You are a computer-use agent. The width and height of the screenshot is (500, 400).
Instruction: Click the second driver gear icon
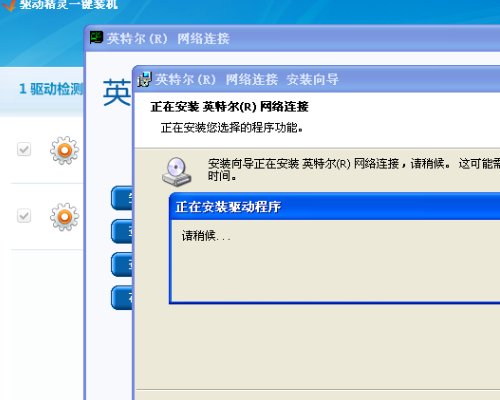(64, 217)
